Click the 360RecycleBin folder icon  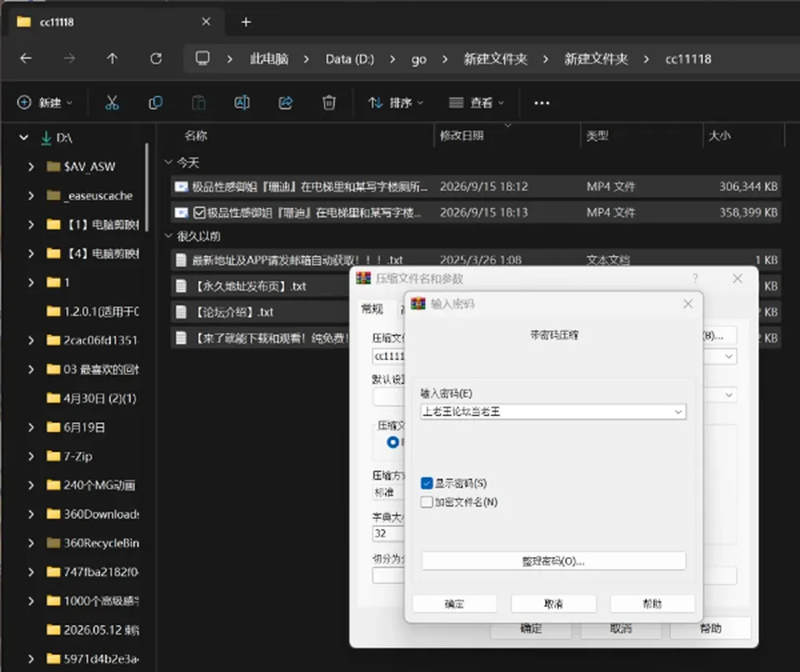pyautogui.click(x=53, y=543)
